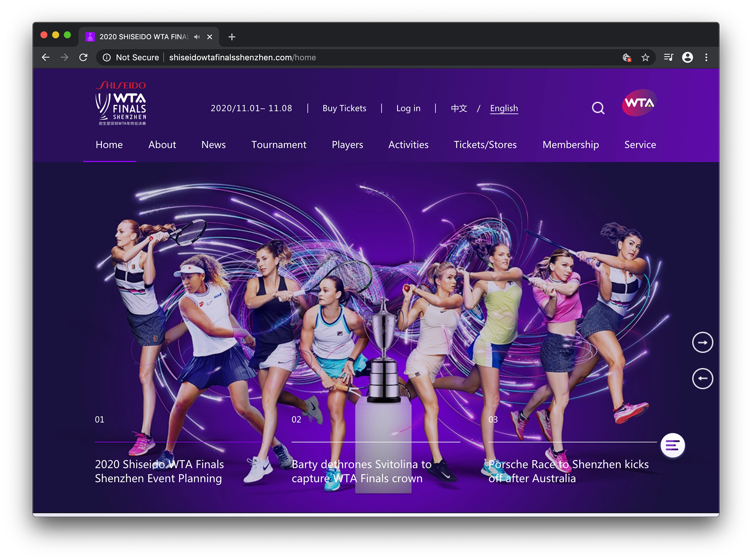
Task: Click the round WTA logo
Action: click(639, 103)
